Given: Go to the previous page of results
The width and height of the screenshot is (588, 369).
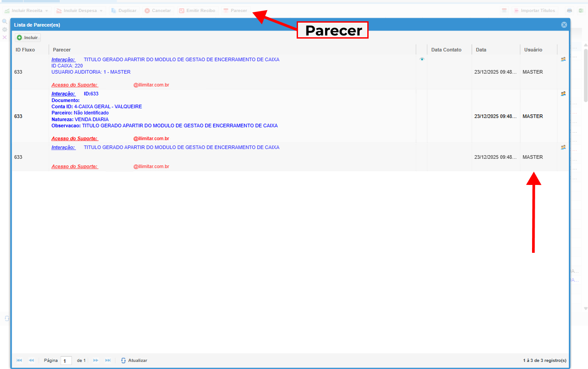Looking at the screenshot, I should coord(31,361).
